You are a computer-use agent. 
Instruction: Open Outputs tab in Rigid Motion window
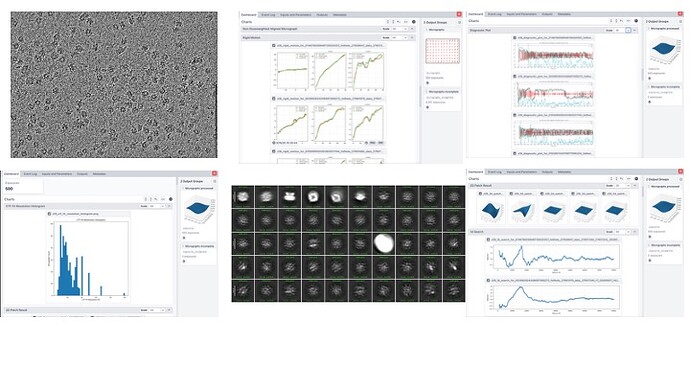tap(322, 15)
